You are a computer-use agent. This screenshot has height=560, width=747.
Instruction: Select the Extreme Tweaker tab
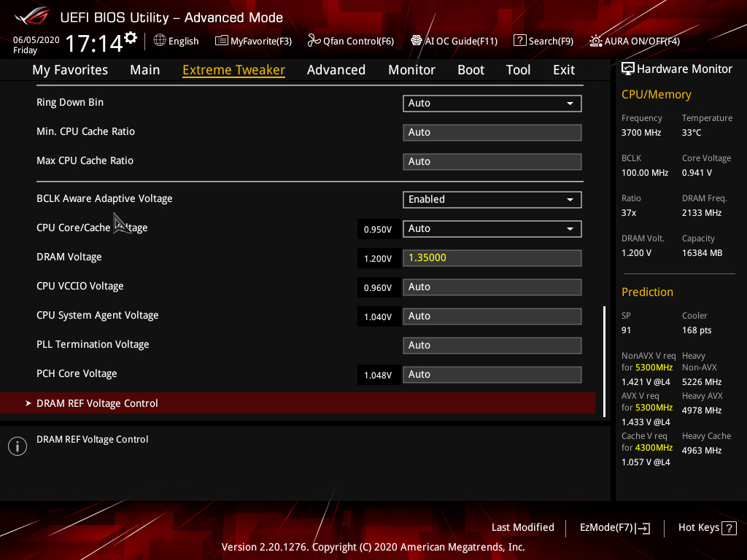click(233, 70)
